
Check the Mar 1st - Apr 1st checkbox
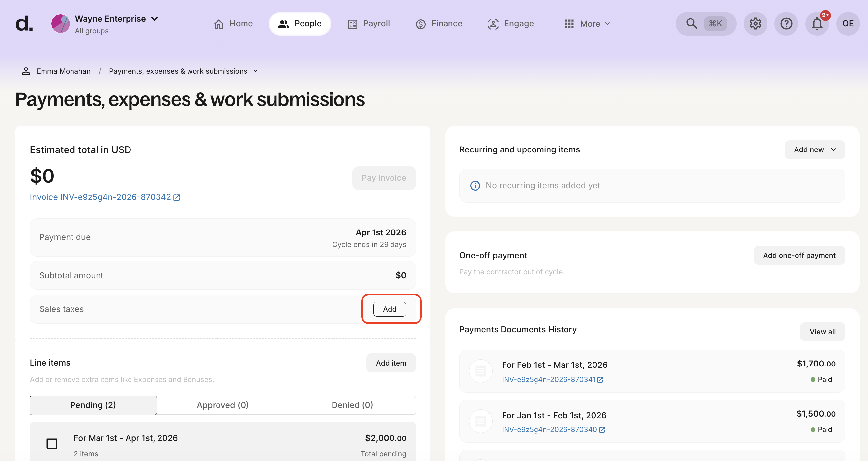(x=52, y=444)
